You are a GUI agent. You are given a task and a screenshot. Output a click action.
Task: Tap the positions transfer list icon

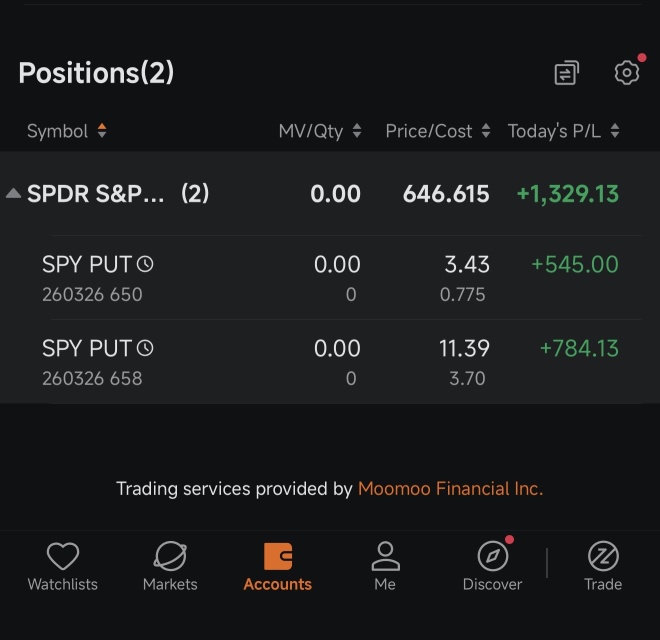[x=567, y=73]
